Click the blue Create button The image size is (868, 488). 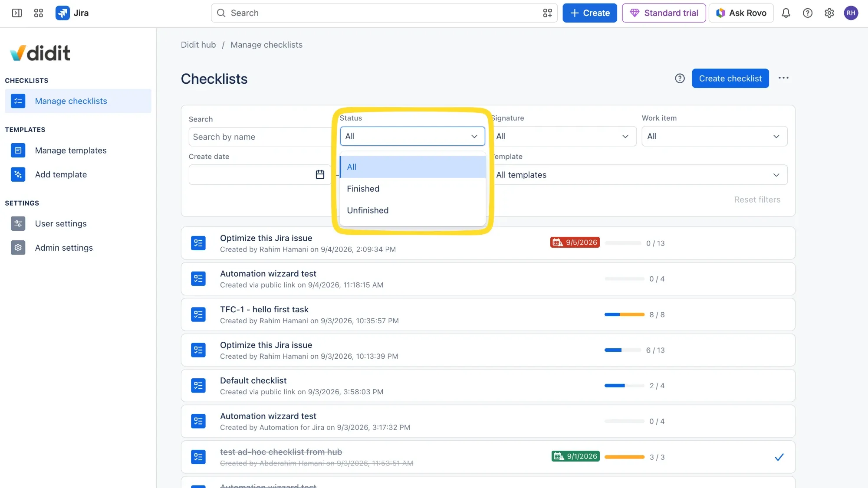589,13
